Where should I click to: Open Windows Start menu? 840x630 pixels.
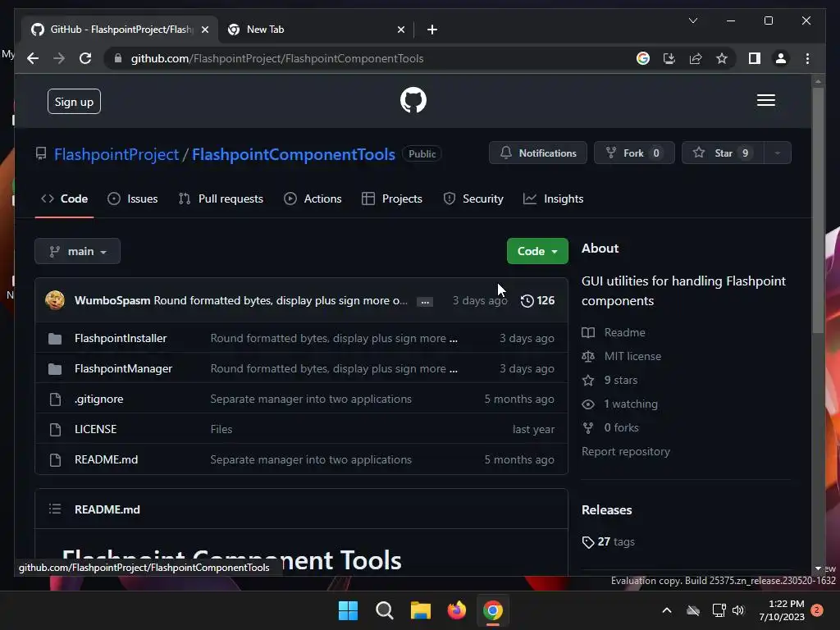[x=348, y=610]
